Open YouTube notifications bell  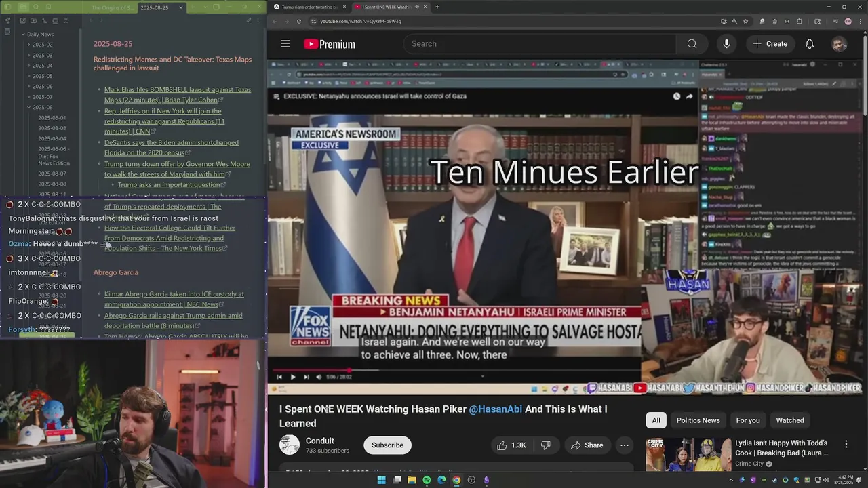pyautogui.click(x=810, y=44)
